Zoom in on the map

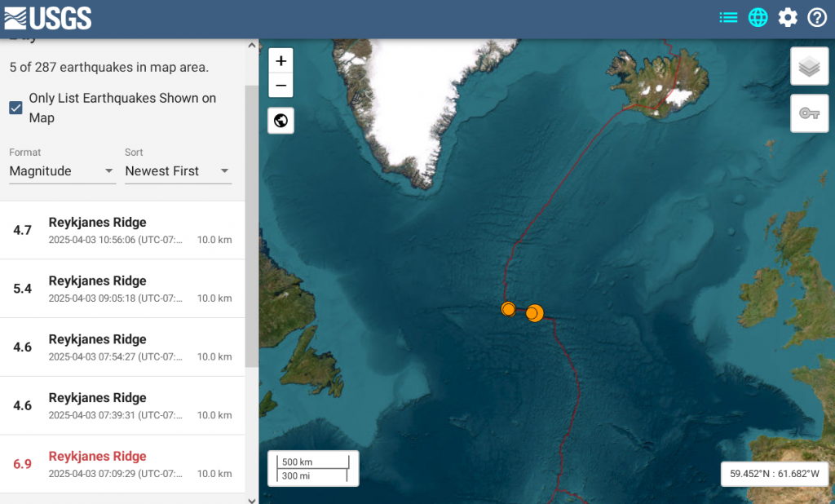[281, 60]
